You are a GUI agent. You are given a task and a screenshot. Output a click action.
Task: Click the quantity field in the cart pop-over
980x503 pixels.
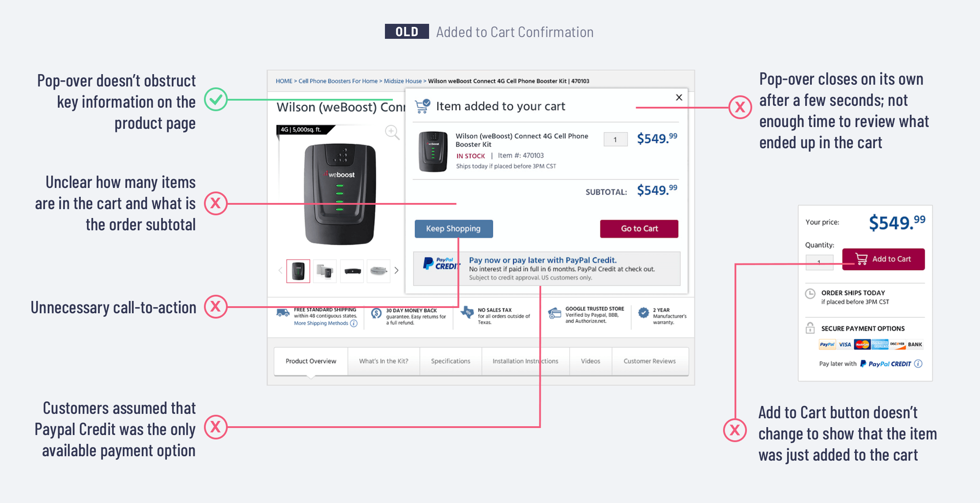click(615, 139)
